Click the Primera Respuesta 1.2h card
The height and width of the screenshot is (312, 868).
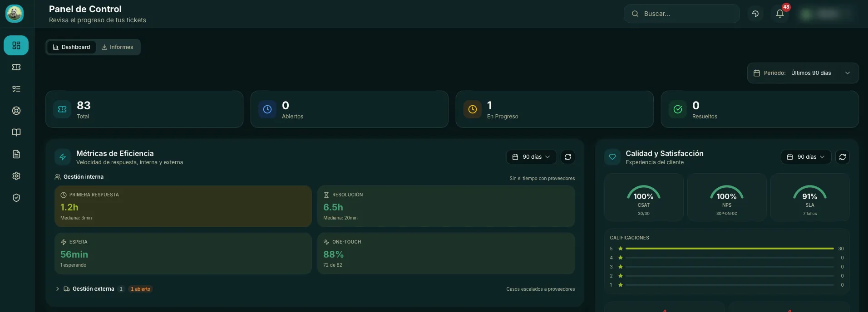coord(183,206)
